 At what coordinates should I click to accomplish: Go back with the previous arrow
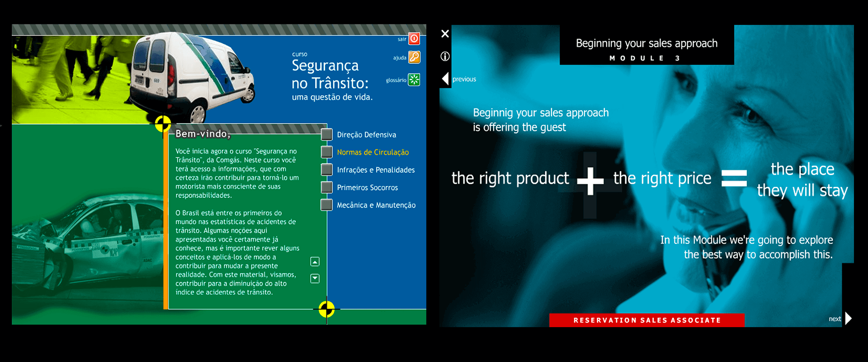[x=445, y=79]
